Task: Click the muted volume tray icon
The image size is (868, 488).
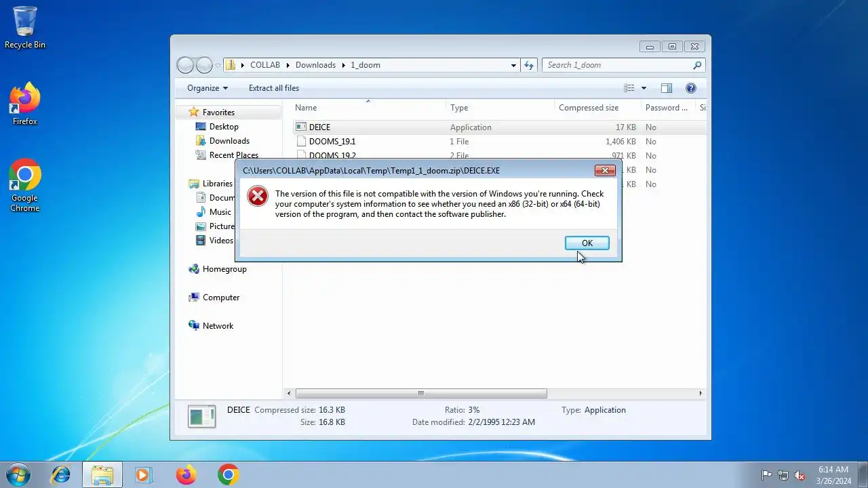Action: tap(800, 475)
